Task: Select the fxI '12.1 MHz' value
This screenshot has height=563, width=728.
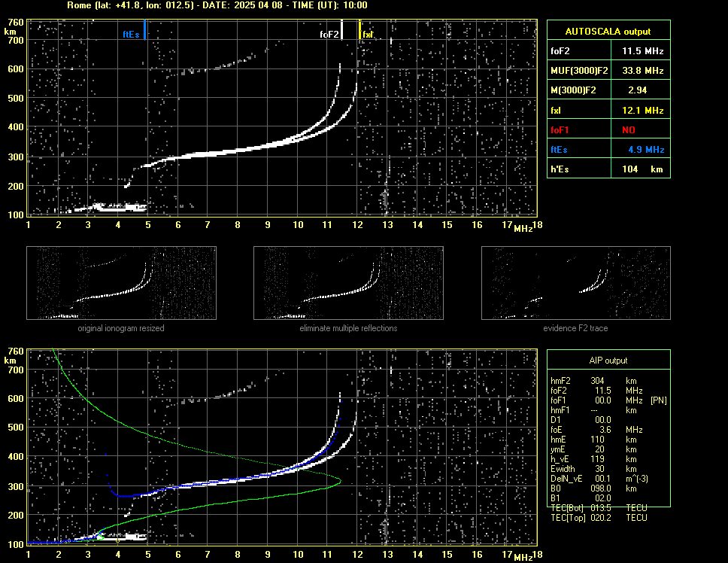Action: click(x=642, y=111)
